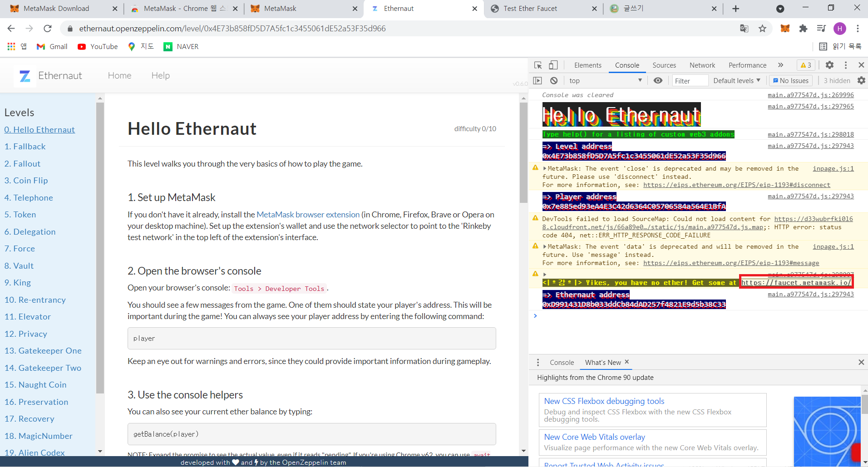Open the Google Maps bookmark
The image size is (868, 467).
[x=141, y=46]
